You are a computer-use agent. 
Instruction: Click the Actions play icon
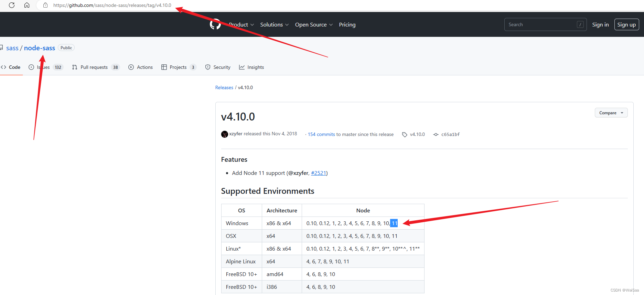pos(131,67)
